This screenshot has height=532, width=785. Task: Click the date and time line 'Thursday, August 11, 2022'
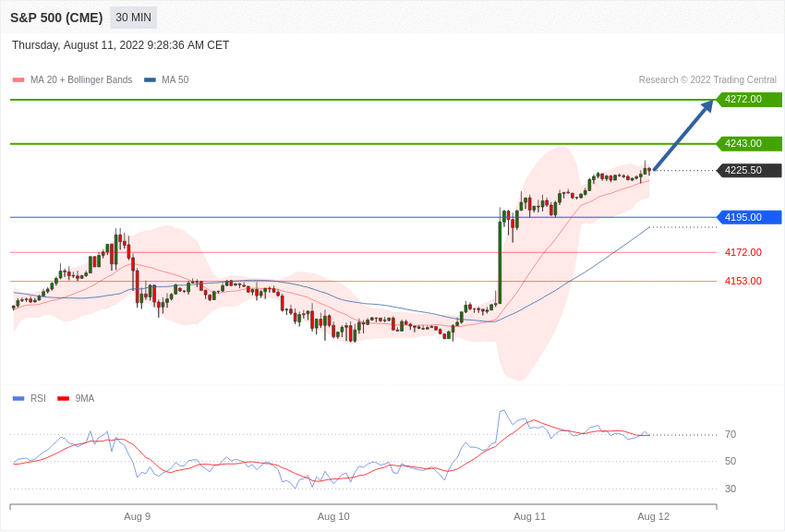click(120, 45)
